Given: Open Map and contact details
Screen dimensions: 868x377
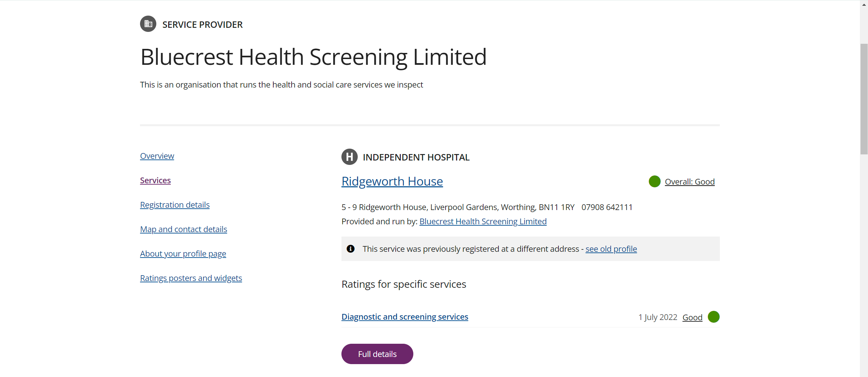Looking at the screenshot, I should click(183, 229).
